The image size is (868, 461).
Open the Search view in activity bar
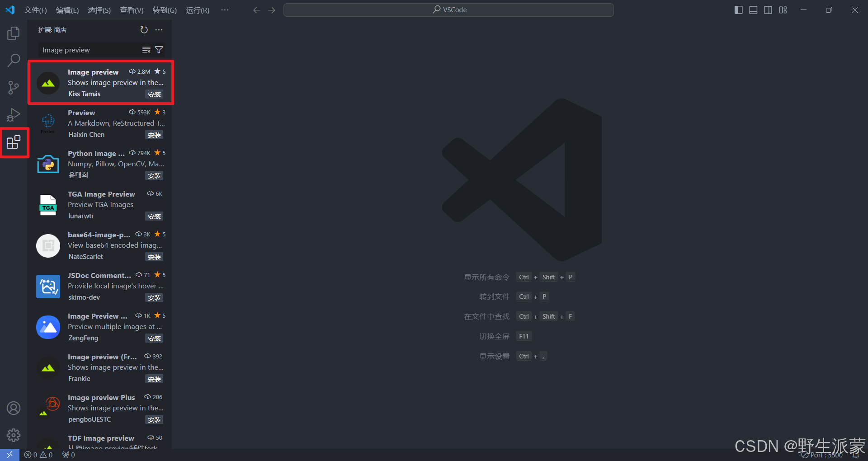[14, 61]
